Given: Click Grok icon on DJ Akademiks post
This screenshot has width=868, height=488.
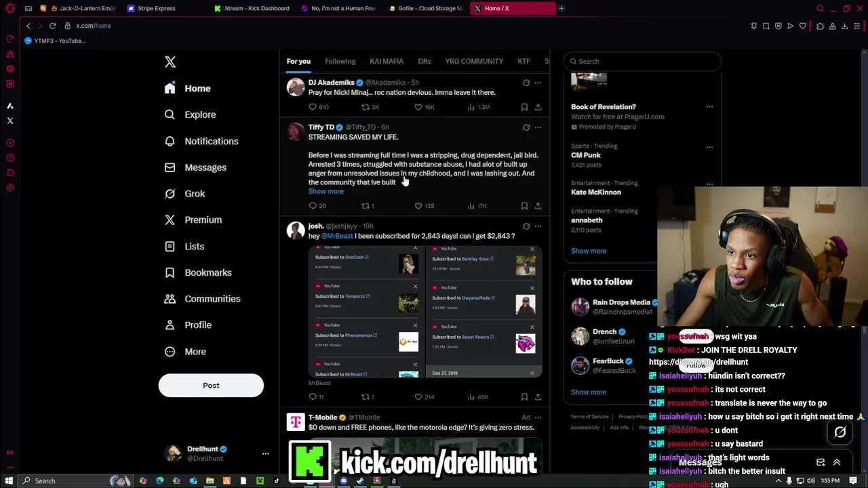Looking at the screenshot, I should point(526,83).
